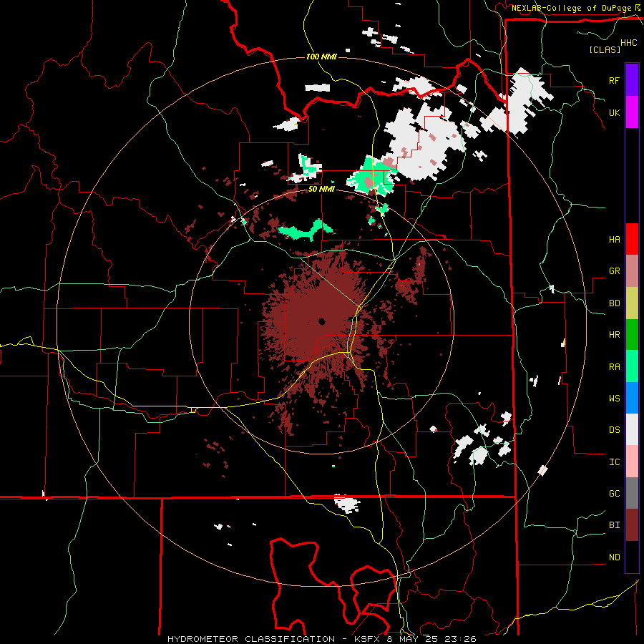The width and height of the screenshot is (644, 644).
Task: Click the BD yellow legend swatch
Action: [x=632, y=303]
